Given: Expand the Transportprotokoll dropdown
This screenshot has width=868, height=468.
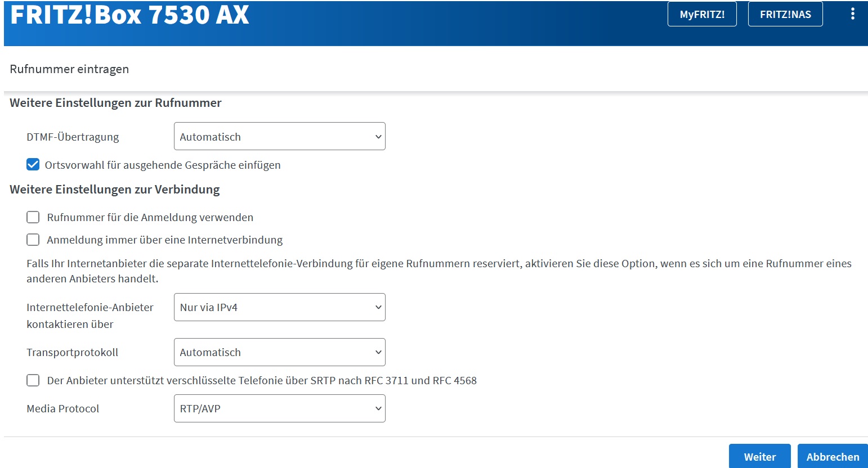Looking at the screenshot, I should (280, 352).
